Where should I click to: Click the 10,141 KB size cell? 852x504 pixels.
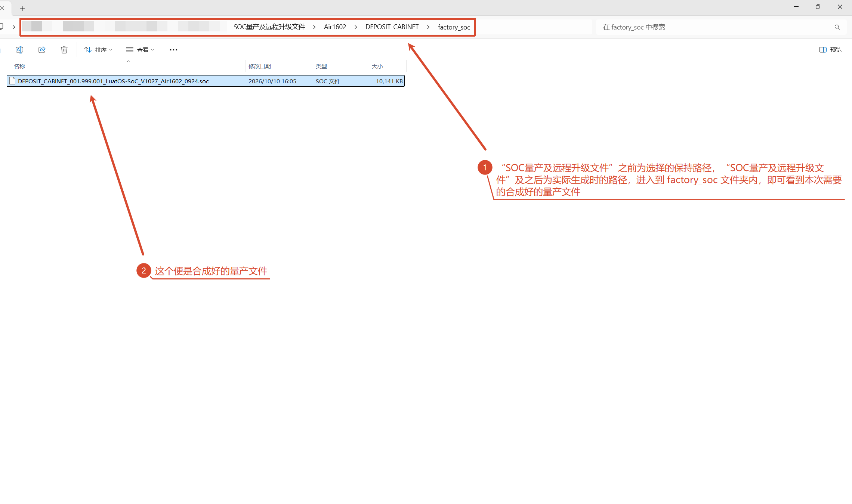click(389, 81)
